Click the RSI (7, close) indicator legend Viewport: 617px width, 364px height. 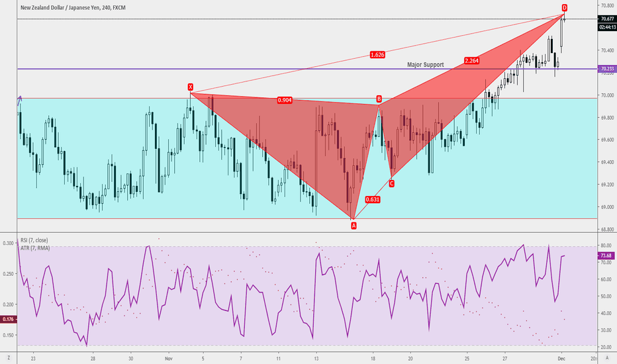click(x=33, y=240)
